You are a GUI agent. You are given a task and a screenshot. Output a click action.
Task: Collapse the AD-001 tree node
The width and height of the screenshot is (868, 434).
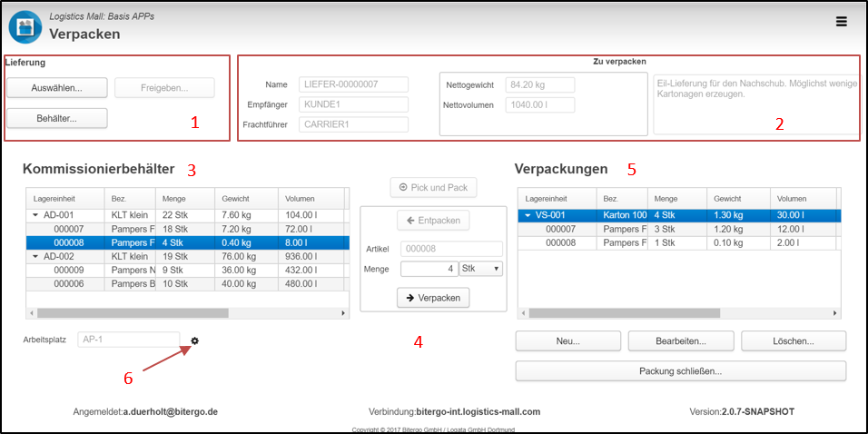click(x=36, y=216)
